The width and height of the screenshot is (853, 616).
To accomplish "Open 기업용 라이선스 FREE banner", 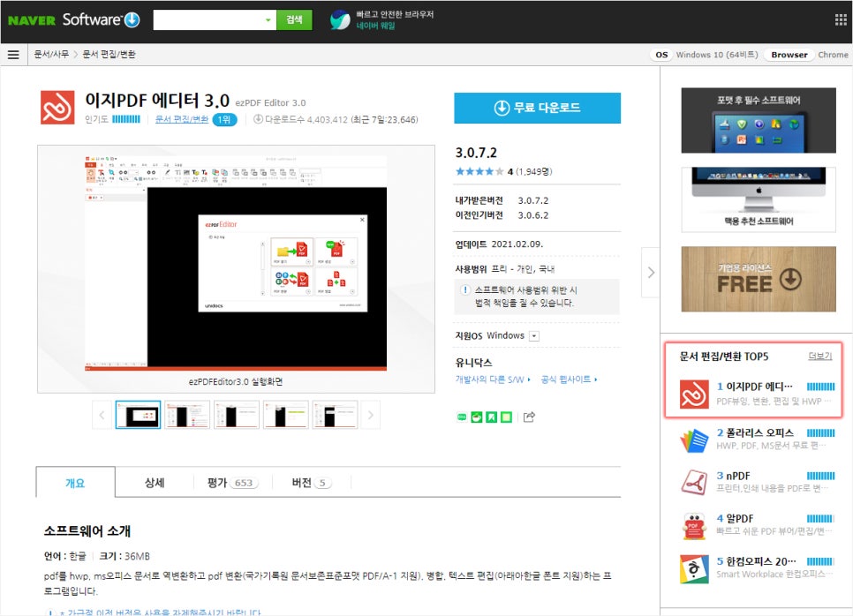I will (759, 279).
